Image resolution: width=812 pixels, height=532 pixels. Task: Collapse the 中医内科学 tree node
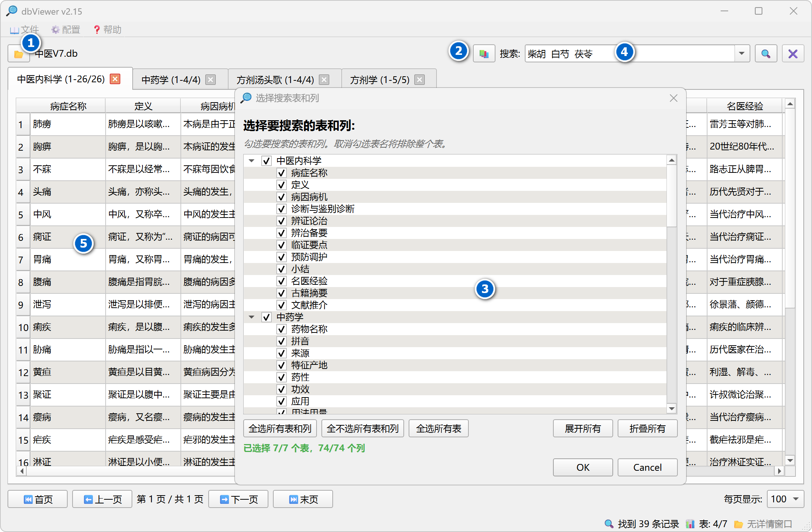click(251, 160)
